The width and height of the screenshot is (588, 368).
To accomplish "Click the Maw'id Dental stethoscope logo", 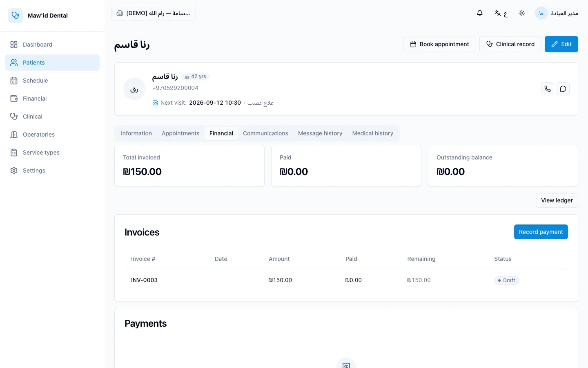I will click(x=16, y=16).
